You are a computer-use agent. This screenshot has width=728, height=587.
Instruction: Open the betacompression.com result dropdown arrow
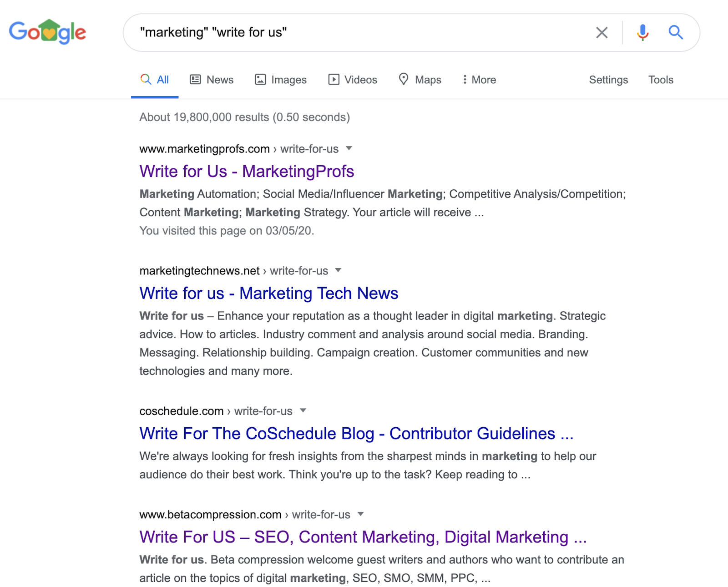[x=361, y=514]
